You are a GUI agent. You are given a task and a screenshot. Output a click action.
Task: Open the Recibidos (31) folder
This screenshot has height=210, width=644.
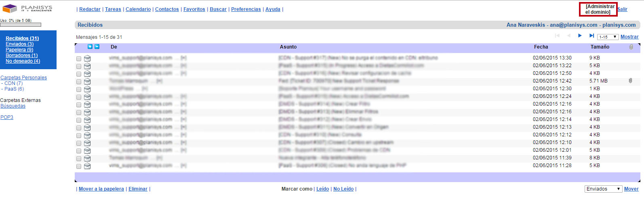pos(22,38)
